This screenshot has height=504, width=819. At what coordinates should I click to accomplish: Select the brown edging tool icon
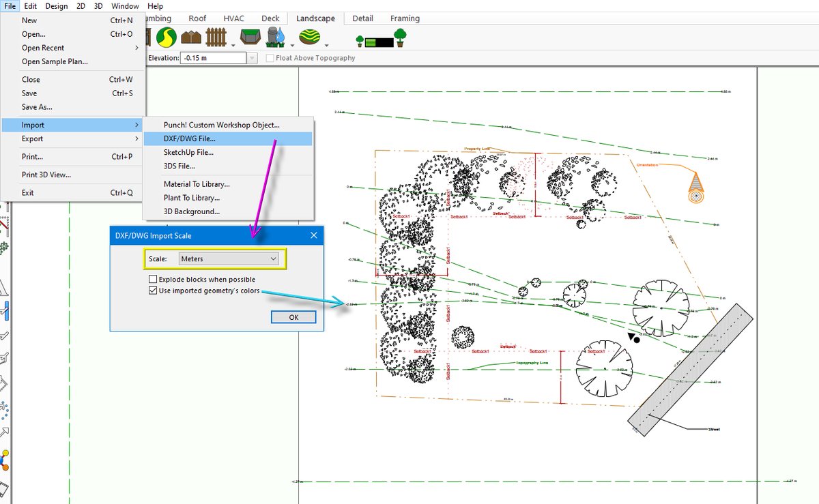(191, 38)
